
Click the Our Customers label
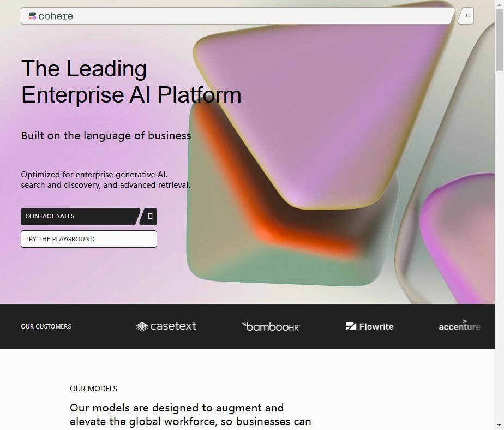(46, 326)
